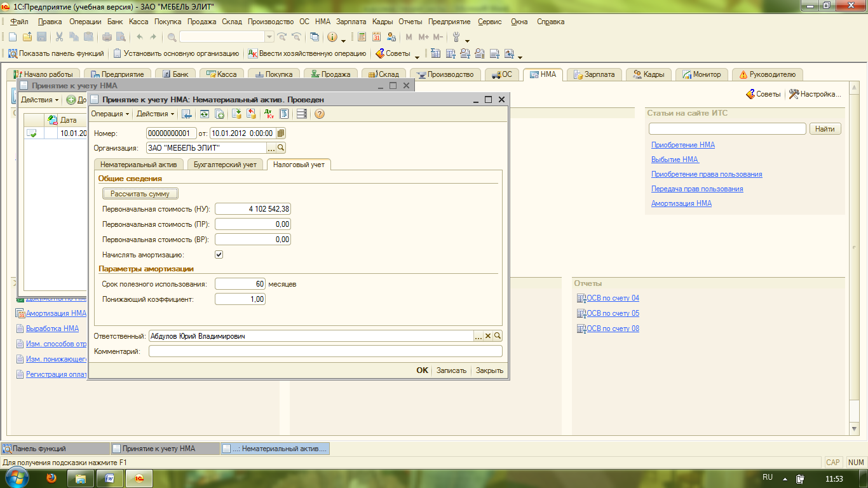Open the Амортизация НМА article link on the right
868x488 pixels.
tap(681, 203)
